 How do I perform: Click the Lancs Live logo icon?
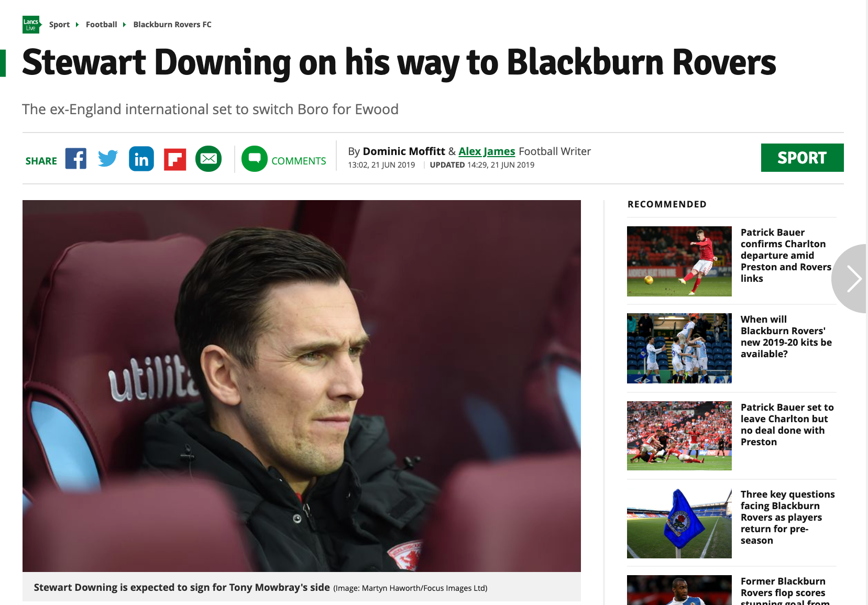click(x=31, y=25)
